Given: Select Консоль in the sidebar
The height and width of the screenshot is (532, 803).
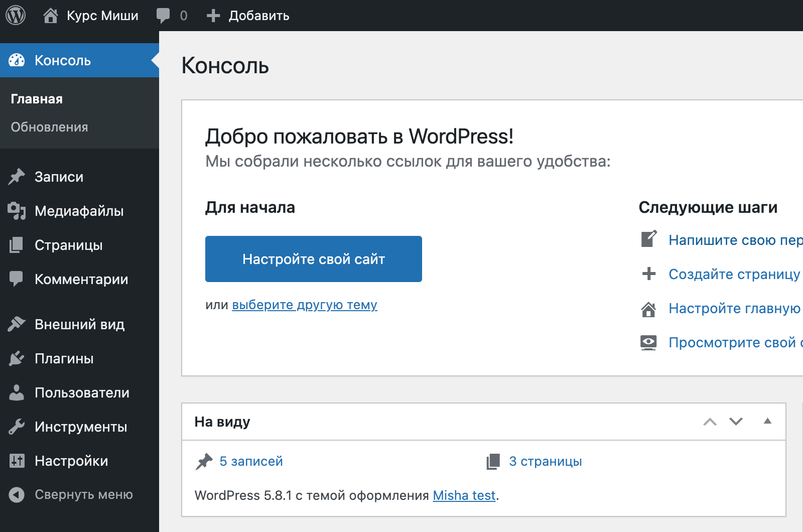Looking at the screenshot, I should coord(79,60).
